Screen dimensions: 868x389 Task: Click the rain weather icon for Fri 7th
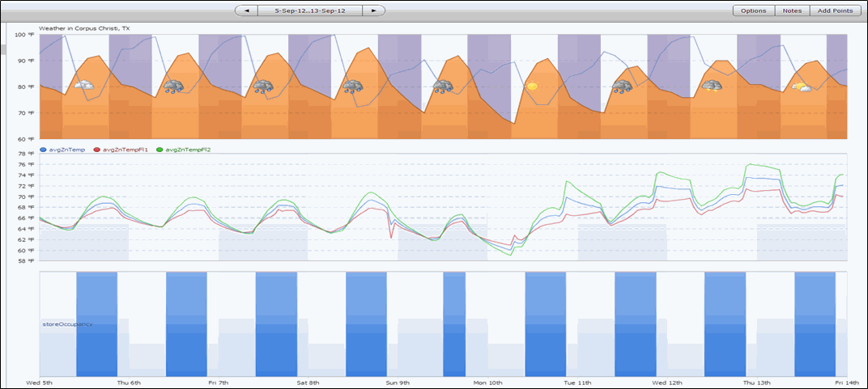tap(262, 86)
